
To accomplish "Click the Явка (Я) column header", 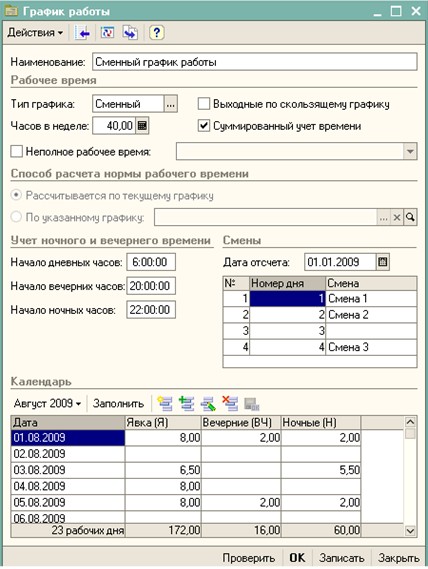I will (163, 422).
